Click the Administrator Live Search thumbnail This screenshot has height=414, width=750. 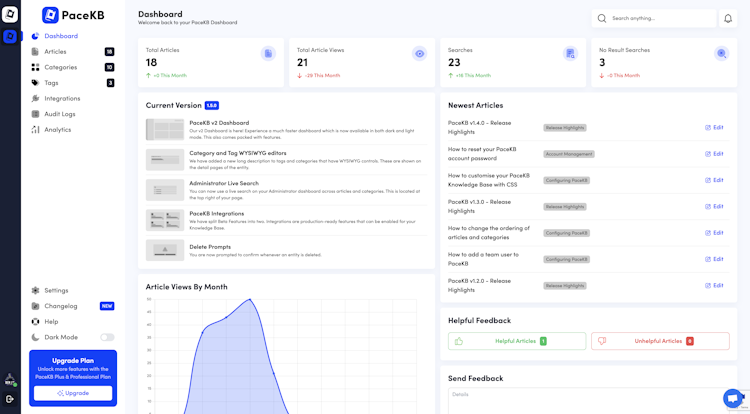click(x=165, y=190)
